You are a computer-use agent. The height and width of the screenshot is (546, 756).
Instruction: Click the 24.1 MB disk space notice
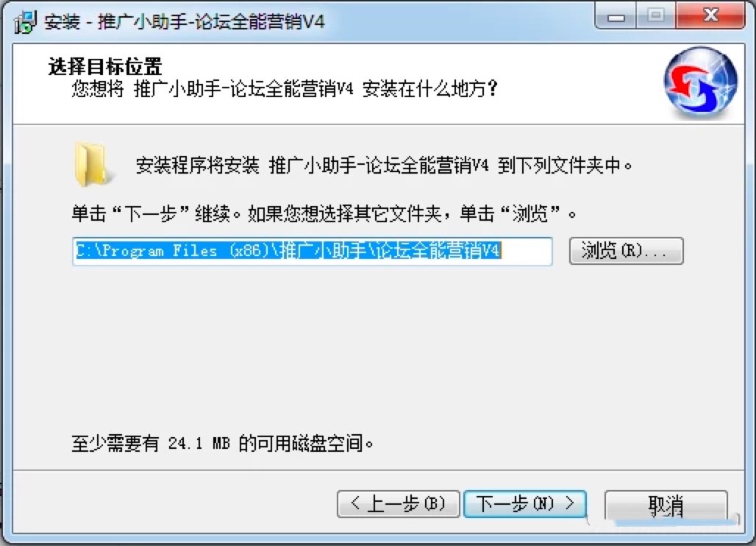click(x=222, y=443)
